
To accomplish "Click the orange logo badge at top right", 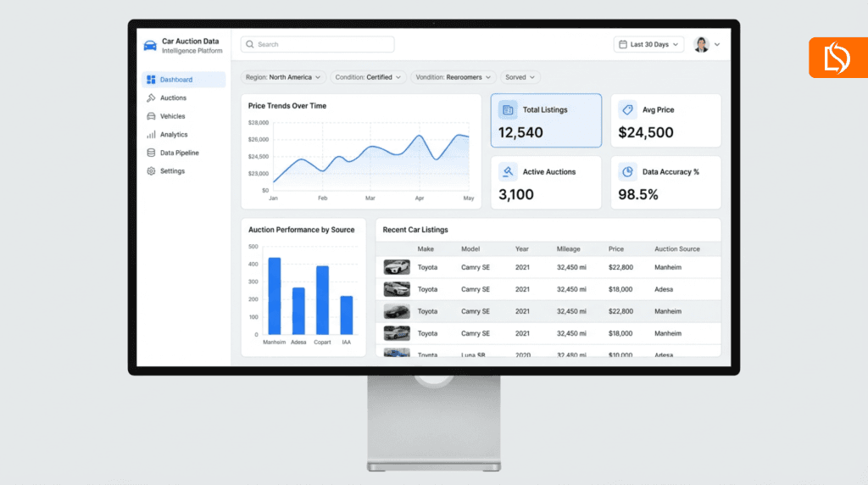I will click(838, 58).
